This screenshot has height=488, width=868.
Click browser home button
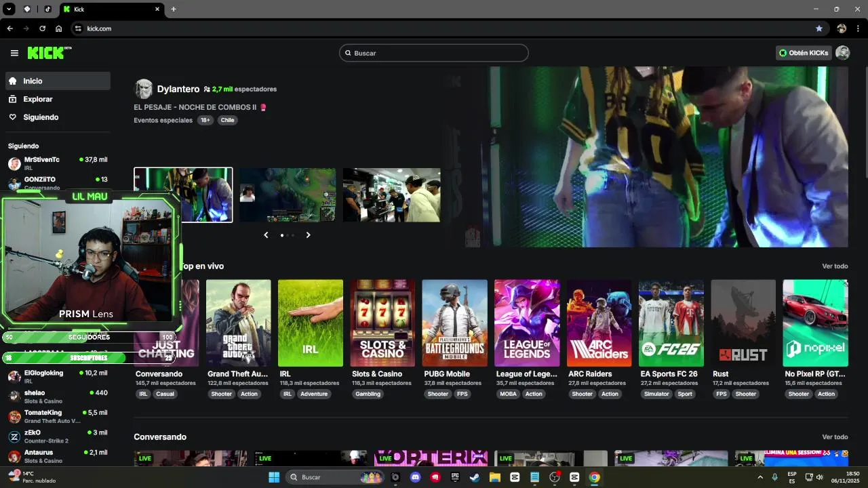pos(59,28)
